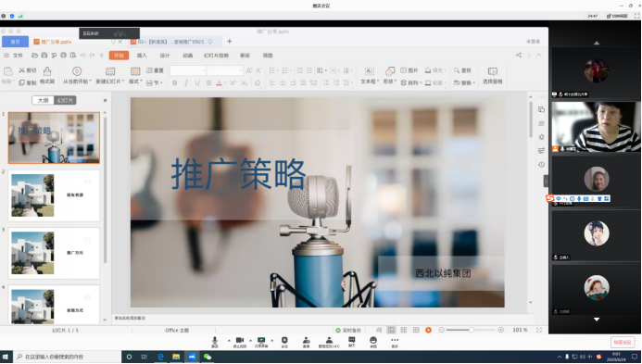Open the 设计 ribbon tab
The height and width of the screenshot is (364, 642).
point(165,56)
